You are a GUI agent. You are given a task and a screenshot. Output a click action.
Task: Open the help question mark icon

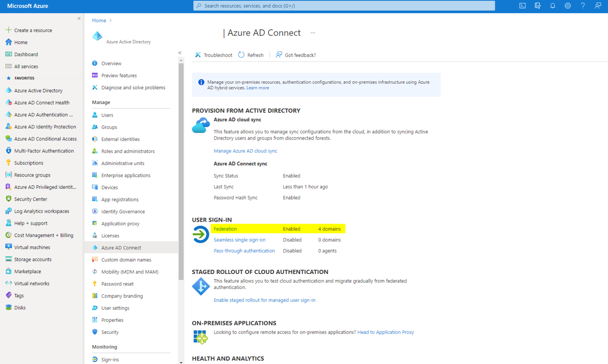point(583,6)
